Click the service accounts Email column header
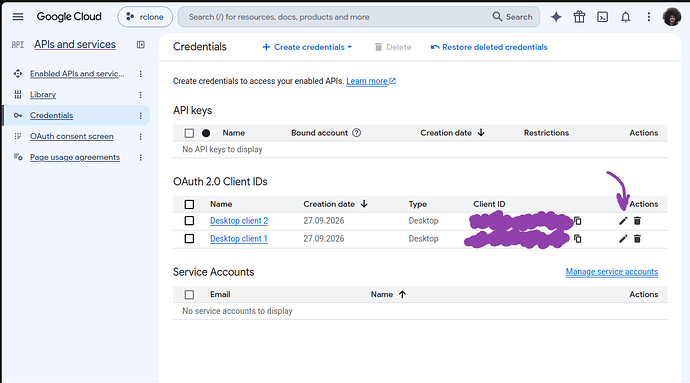This screenshot has width=690, height=383. [x=220, y=294]
